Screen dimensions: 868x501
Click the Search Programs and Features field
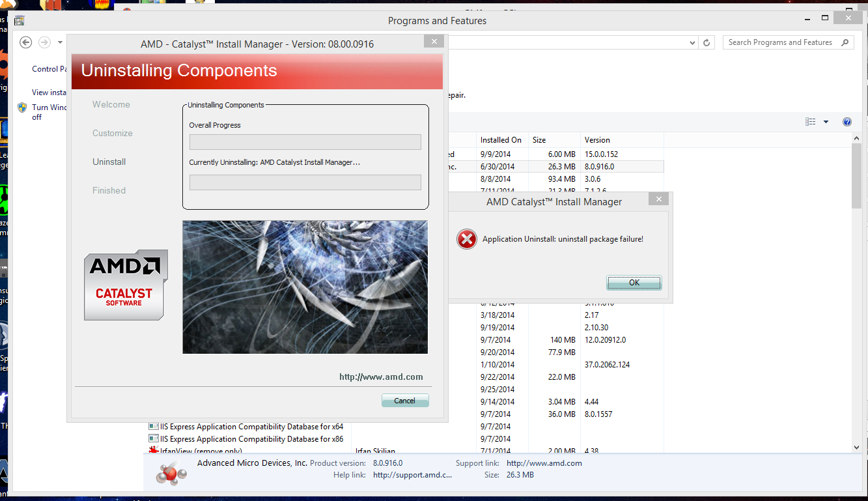pyautogui.click(x=781, y=42)
